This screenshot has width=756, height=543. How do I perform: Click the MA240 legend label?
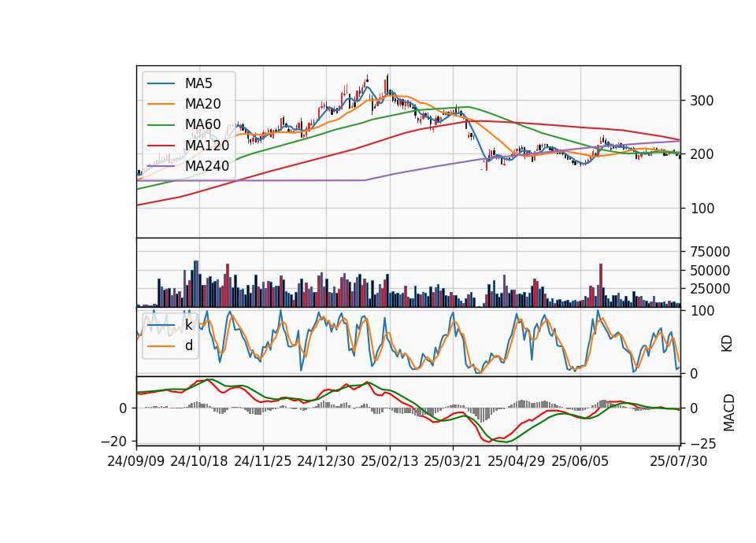(x=207, y=166)
